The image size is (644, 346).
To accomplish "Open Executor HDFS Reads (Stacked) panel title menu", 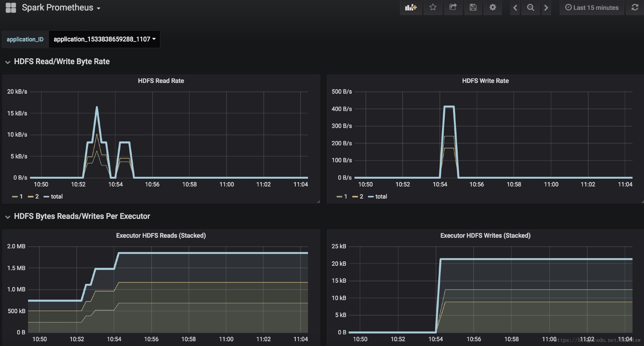I will click(x=161, y=236).
